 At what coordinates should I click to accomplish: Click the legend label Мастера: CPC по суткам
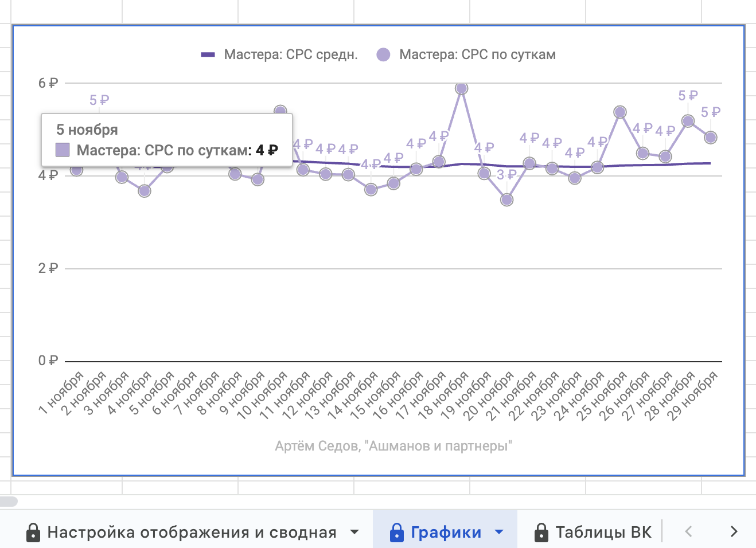tap(477, 54)
